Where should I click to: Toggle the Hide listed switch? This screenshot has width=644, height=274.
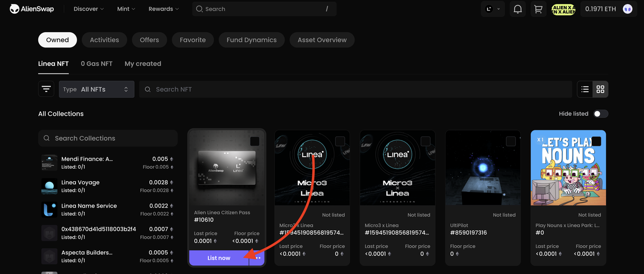click(x=601, y=114)
